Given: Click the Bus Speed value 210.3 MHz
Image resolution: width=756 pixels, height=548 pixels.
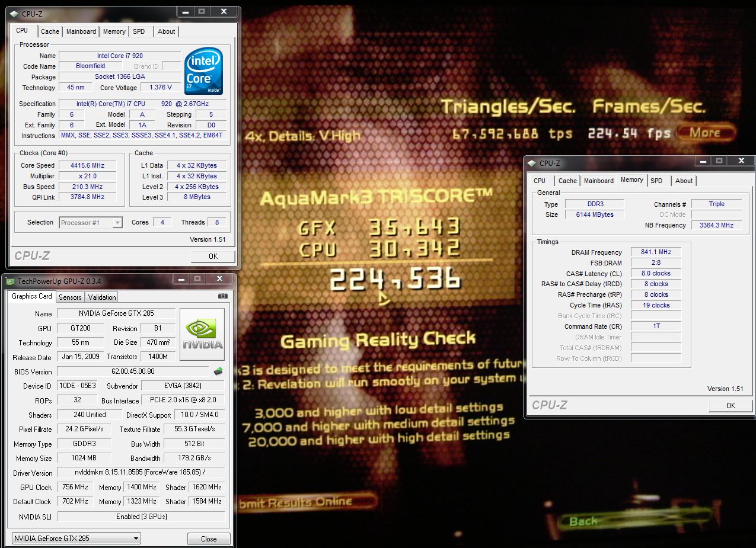Looking at the screenshot, I should point(87,187).
